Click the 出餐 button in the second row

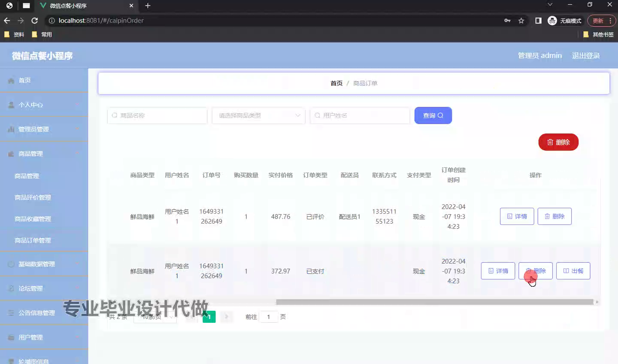[573, 271]
